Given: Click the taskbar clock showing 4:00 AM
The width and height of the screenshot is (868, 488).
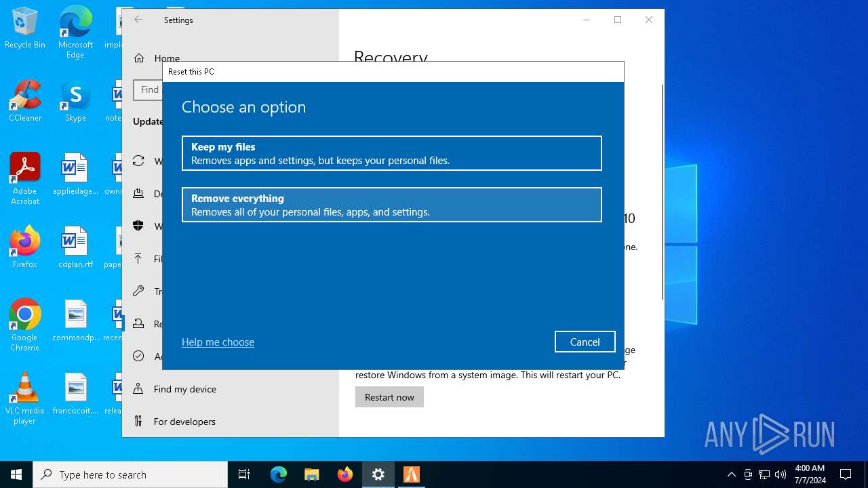Looking at the screenshot, I should pos(810,474).
